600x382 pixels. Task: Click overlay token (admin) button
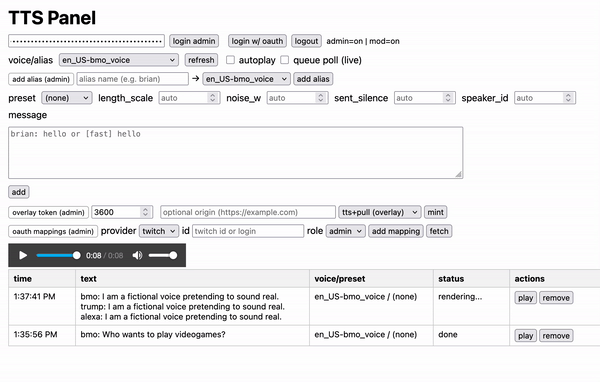(48, 212)
